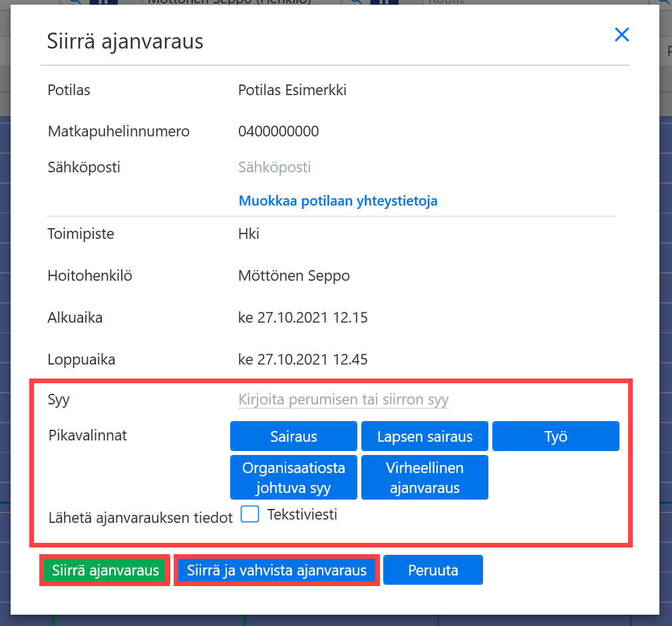Click the Peruuta button

click(x=433, y=570)
